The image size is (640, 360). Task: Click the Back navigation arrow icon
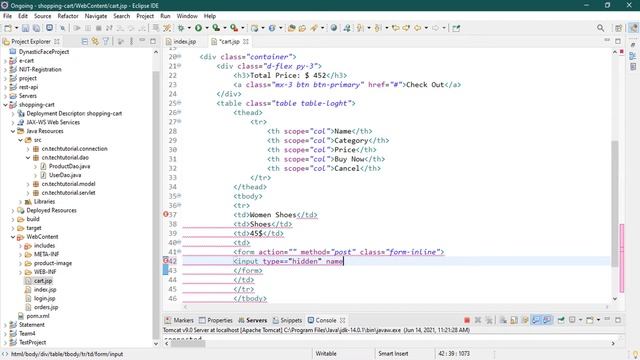(x=418, y=28)
